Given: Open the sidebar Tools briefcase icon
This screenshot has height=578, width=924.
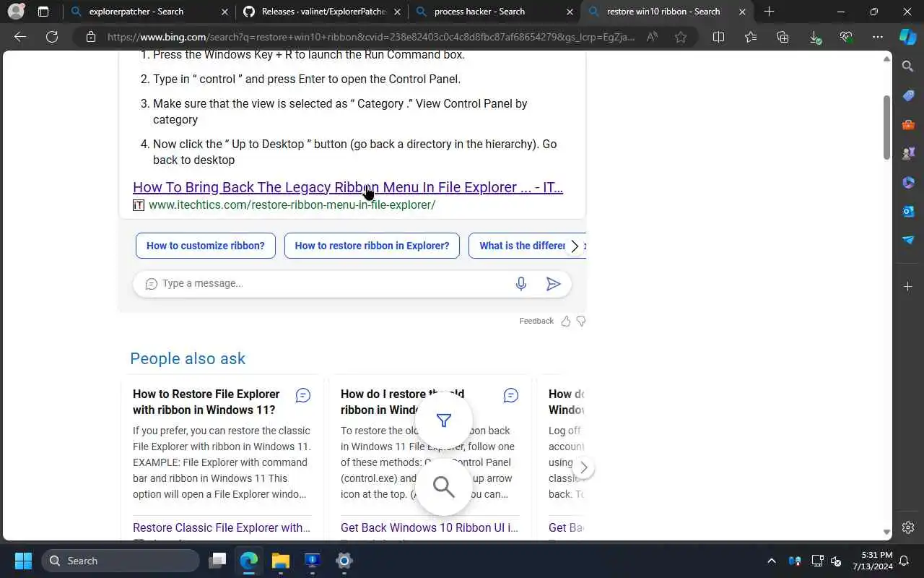Looking at the screenshot, I should [x=908, y=124].
